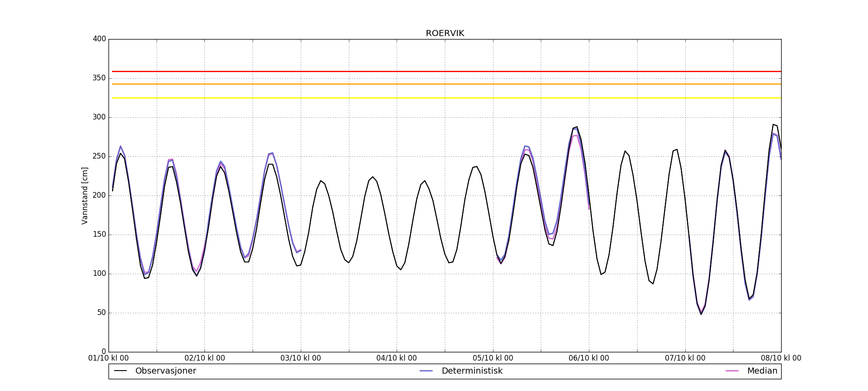Click the 350 y-axis tick label
The height and width of the screenshot is (391, 868).
tap(99, 78)
